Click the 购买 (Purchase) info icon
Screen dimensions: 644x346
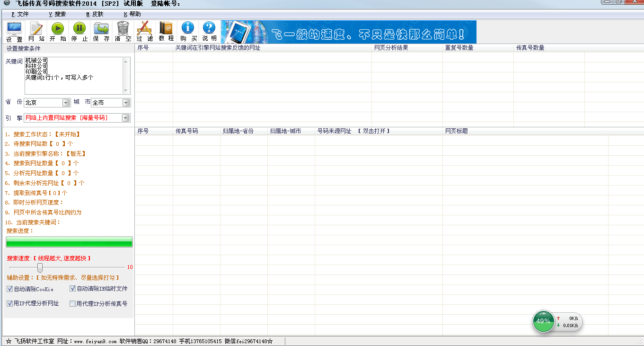(188, 32)
